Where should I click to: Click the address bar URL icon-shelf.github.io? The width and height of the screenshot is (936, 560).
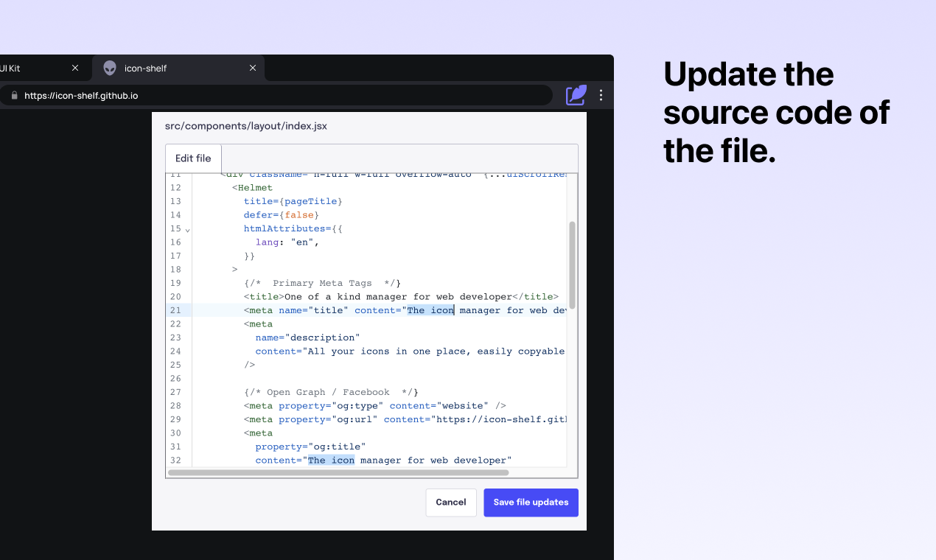coord(81,96)
